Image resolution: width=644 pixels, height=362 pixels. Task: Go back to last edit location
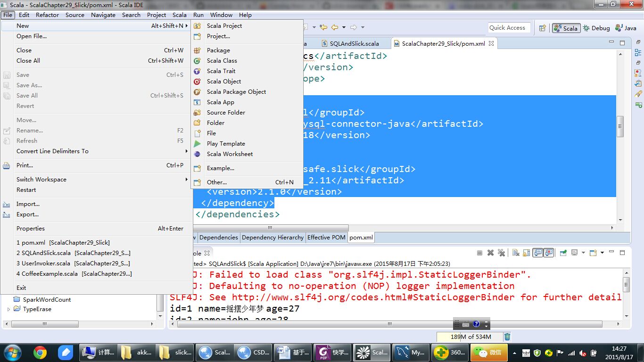click(x=323, y=27)
